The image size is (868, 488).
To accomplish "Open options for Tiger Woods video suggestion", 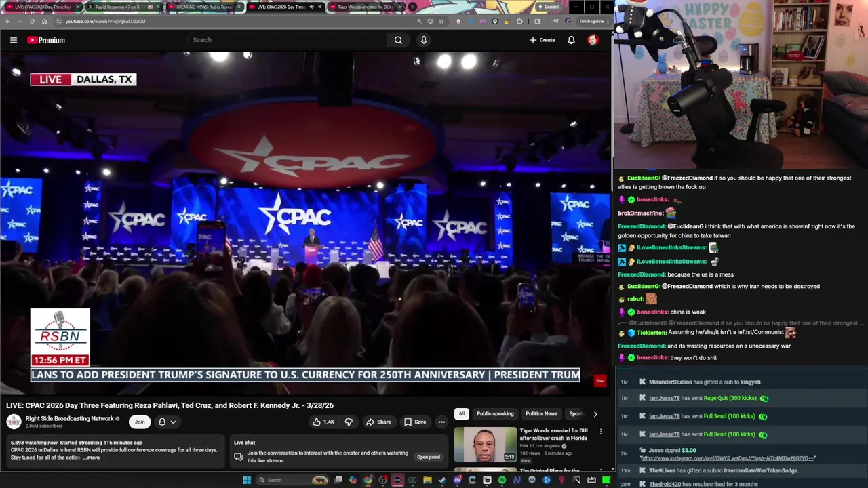I will 601,432.
